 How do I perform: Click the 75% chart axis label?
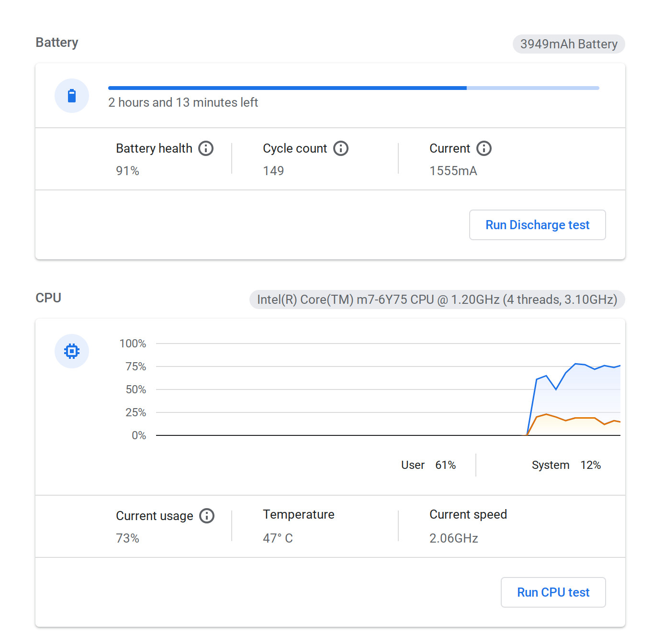(135, 366)
